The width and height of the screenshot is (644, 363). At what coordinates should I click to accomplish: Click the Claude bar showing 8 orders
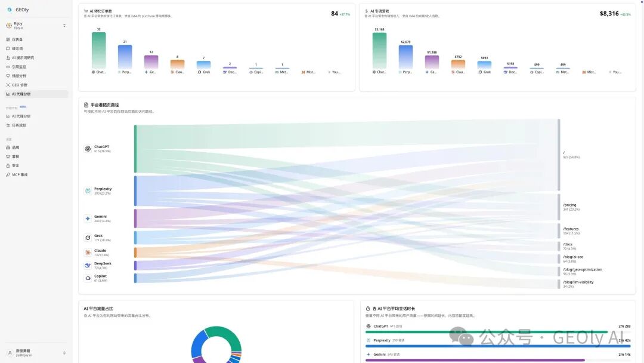[178, 64]
